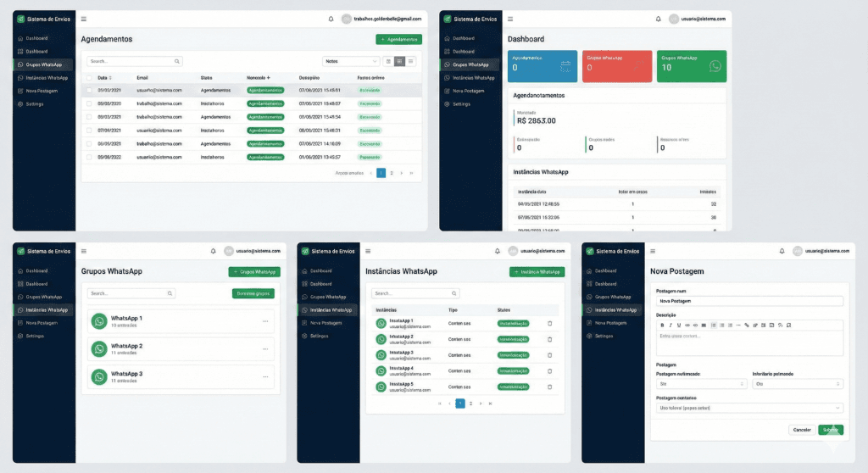
Task: Toggle Italic in the Nova Postagem editor
Action: tap(670, 326)
